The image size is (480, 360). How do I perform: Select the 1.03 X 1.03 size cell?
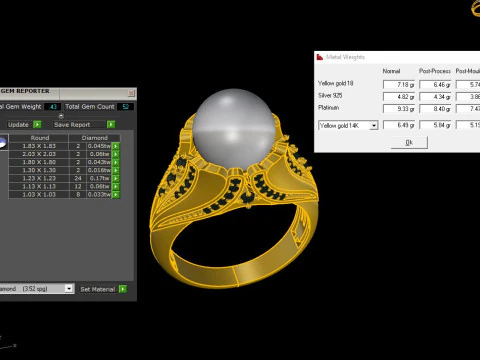(39, 195)
